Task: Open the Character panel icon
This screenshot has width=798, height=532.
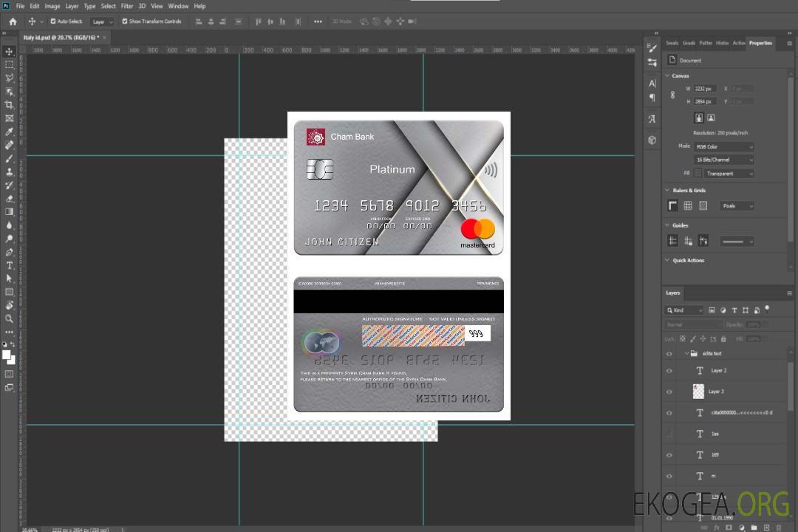Action: coord(652,83)
